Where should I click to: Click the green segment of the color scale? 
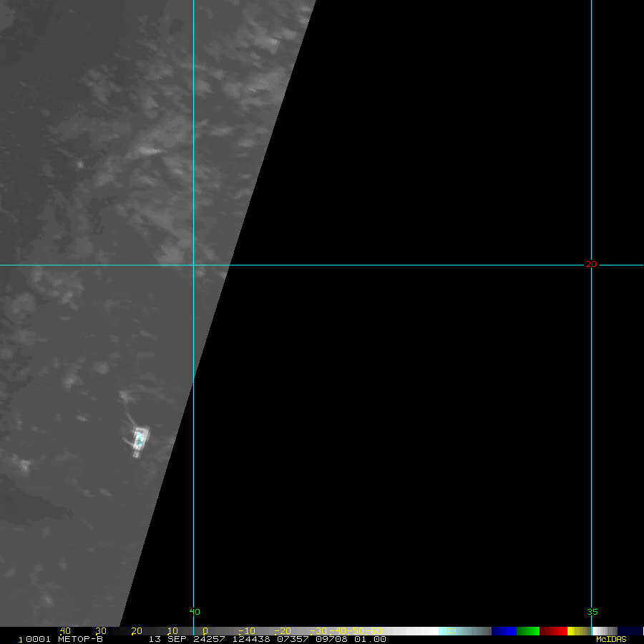[528, 631]
